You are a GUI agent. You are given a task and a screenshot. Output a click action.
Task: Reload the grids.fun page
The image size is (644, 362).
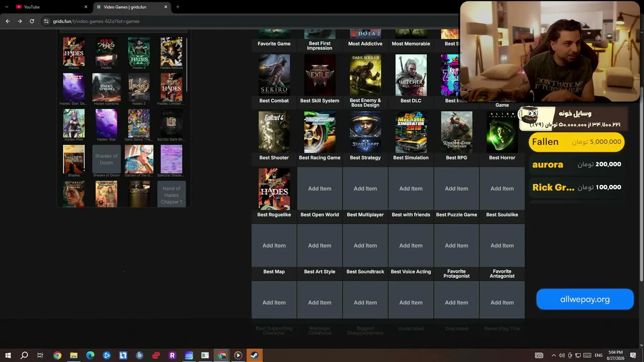32,21
